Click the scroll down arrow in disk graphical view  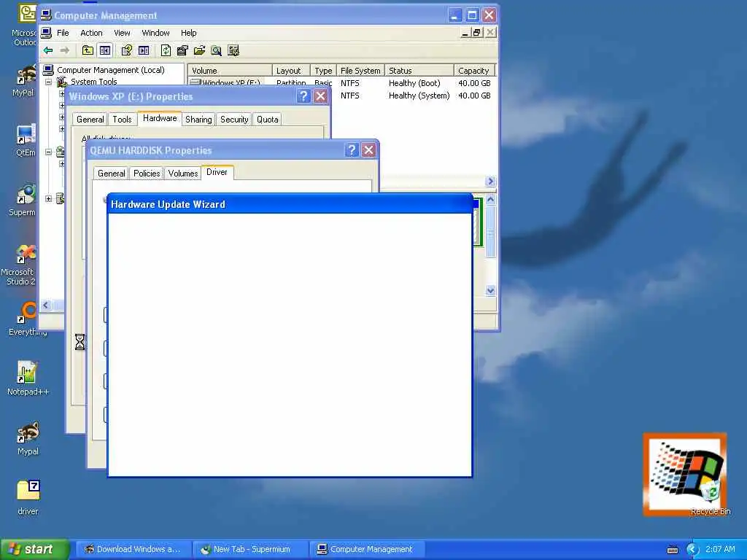coord(490,290)
